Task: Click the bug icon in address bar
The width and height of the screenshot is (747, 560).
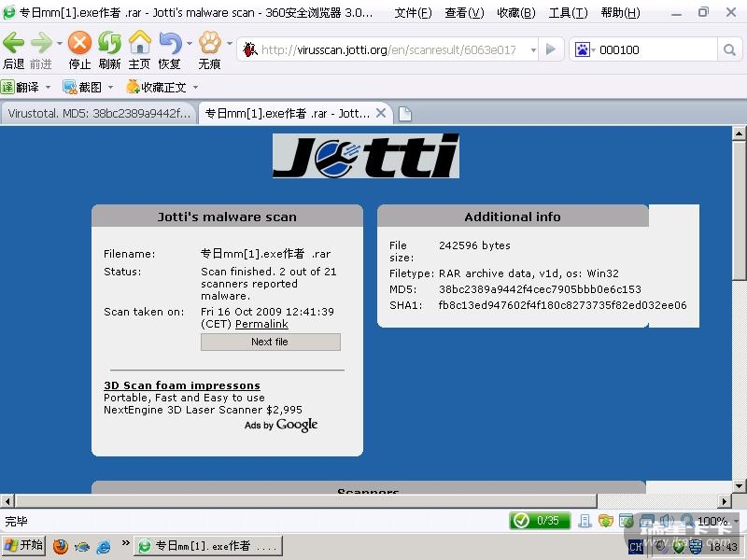Action: [249, 49]
